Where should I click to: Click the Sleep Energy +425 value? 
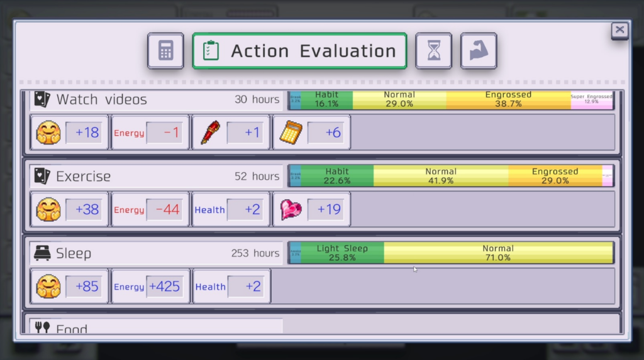[164, 286]
